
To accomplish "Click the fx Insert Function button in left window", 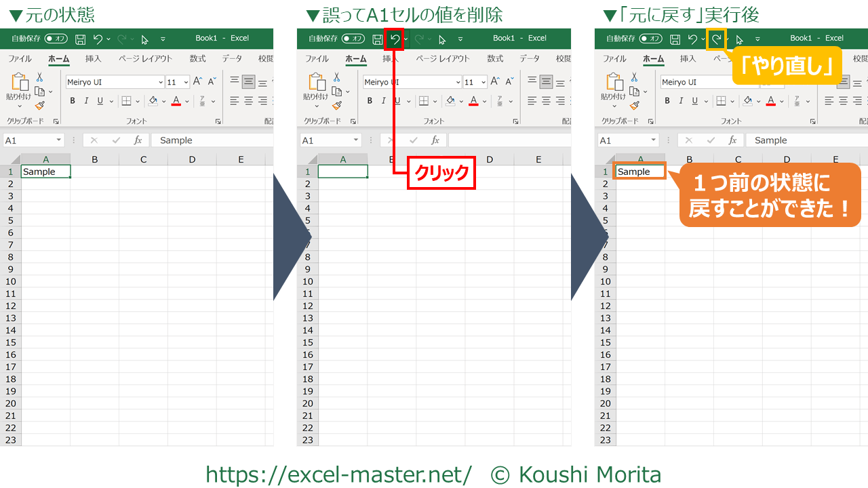I will click(x=138, y=140).
